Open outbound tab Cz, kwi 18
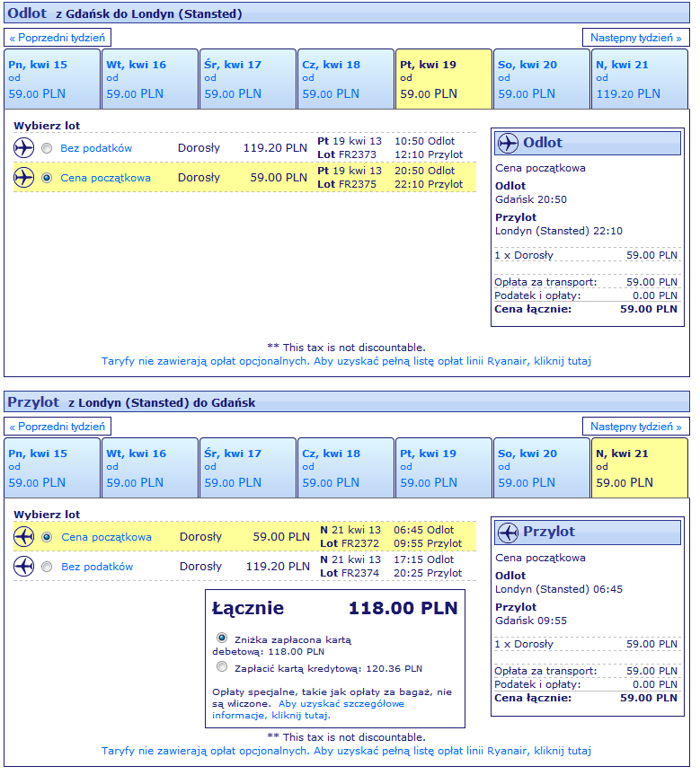 point(346,79)
